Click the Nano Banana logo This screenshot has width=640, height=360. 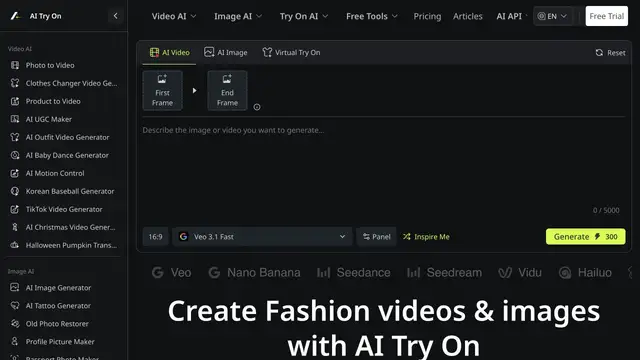pyautogui.click(x=254, y=273)
